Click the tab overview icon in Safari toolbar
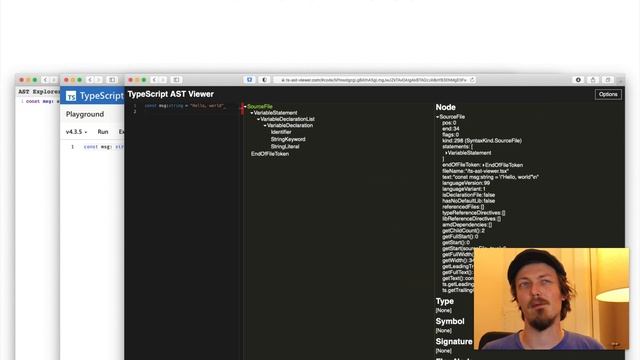This screenshot has height=360, width=640. [x=608, y=80]
